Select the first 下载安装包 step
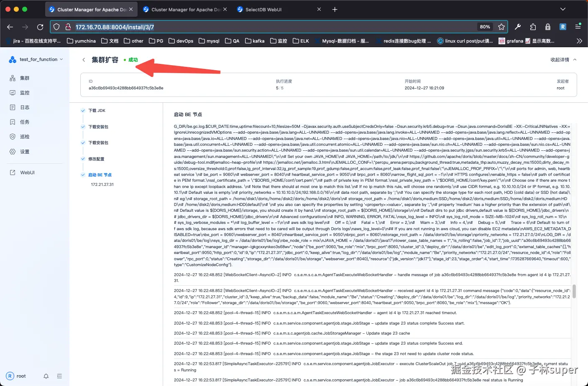588x386 pixels. click(98, 127)
